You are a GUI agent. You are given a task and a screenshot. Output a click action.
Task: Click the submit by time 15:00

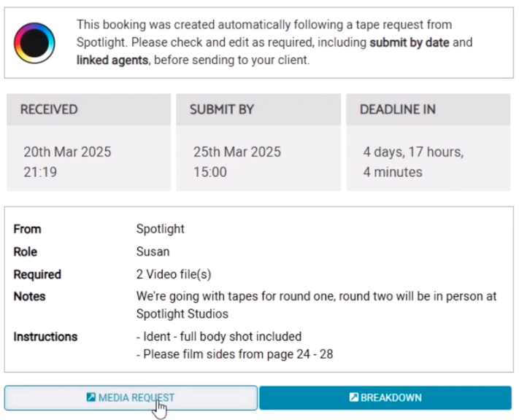pyautogui.click(x=209, y=172)
